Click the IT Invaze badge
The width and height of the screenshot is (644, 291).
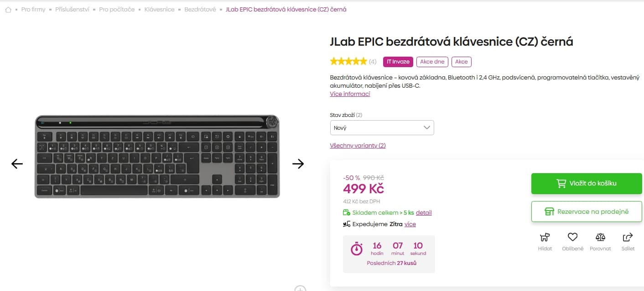(x=398, y=61)
